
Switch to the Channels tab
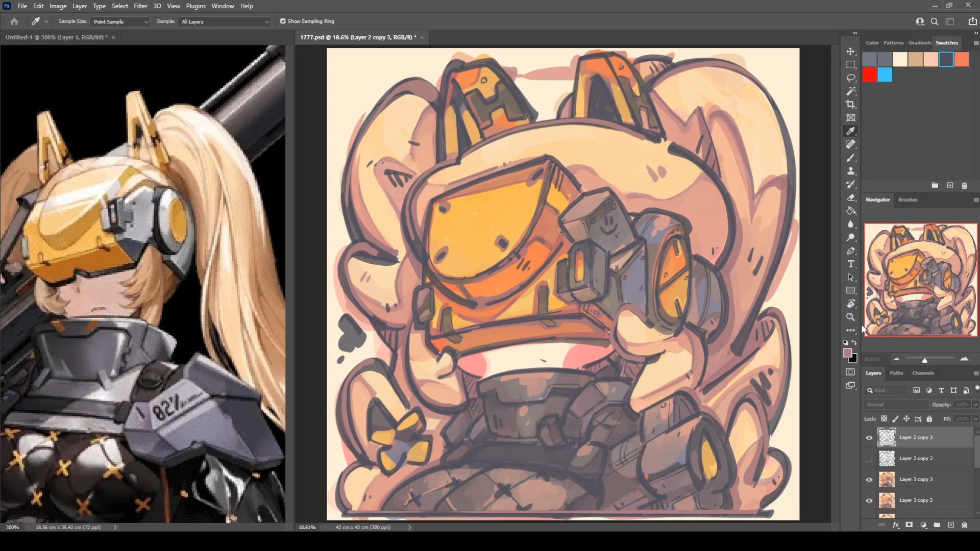(923, 373)
